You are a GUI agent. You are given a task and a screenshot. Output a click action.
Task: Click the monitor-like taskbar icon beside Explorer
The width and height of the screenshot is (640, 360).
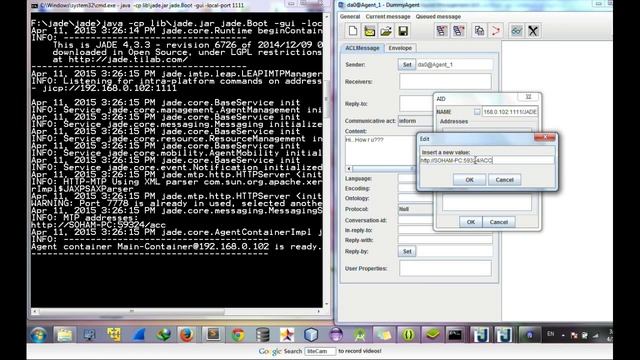(89, 335)
